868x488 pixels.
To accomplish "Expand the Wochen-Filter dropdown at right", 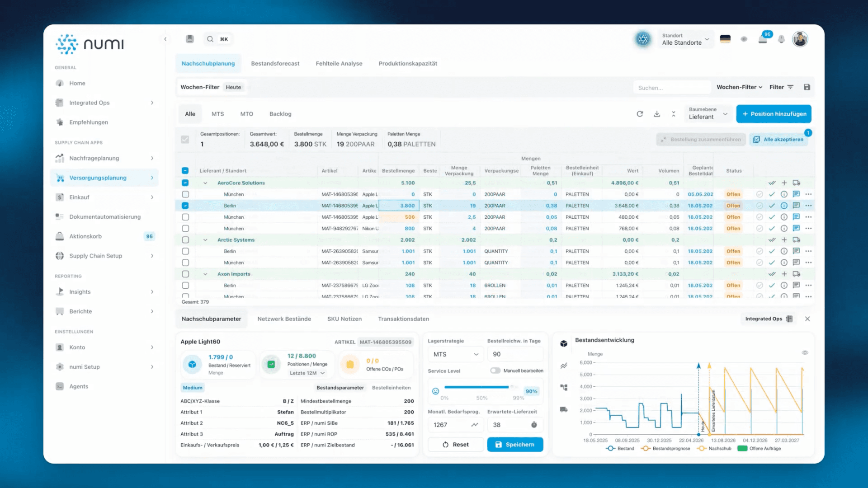I will click(740, 87).
